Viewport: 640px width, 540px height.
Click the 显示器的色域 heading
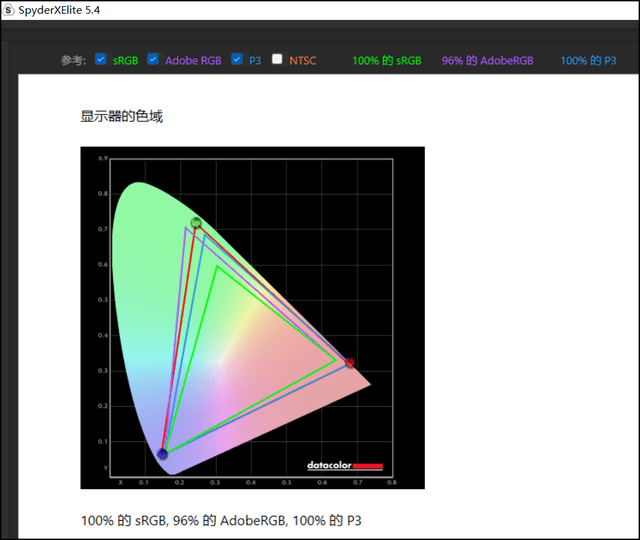point(121,116)
